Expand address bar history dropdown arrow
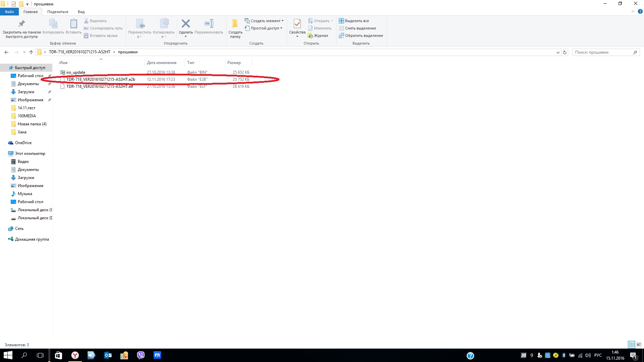Viewport: 644px width, 362px height. pos(558,52)
